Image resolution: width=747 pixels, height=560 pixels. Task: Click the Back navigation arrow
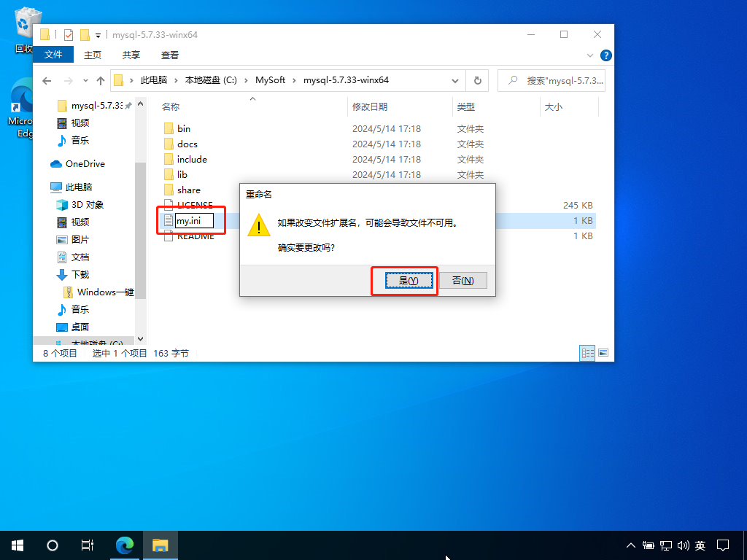coord(47,80)
